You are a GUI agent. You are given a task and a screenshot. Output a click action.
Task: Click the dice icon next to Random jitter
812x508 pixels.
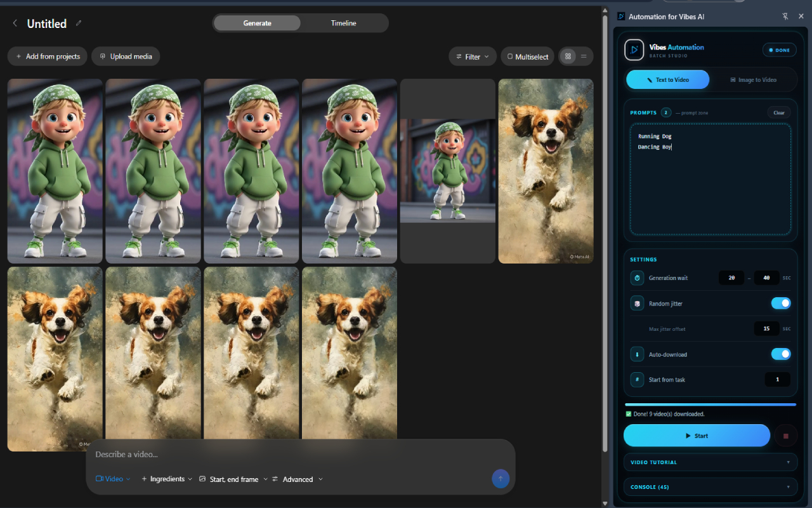point(637,304)
